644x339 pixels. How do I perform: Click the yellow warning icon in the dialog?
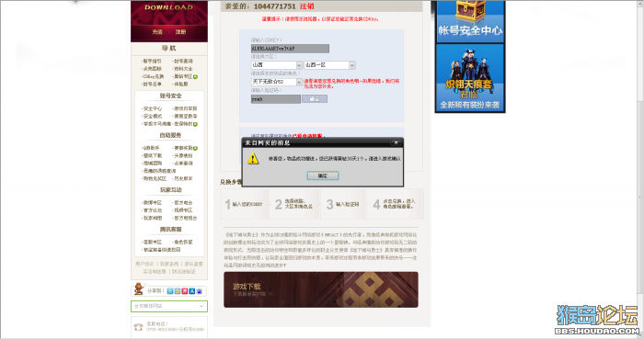pyautogui.click(x=253, y=159)
